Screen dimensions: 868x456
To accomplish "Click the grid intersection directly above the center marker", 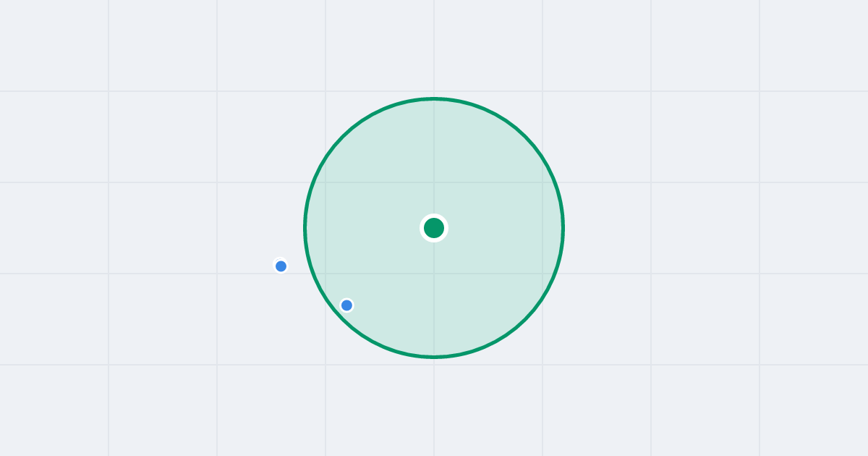I will (x=434, y=182).
